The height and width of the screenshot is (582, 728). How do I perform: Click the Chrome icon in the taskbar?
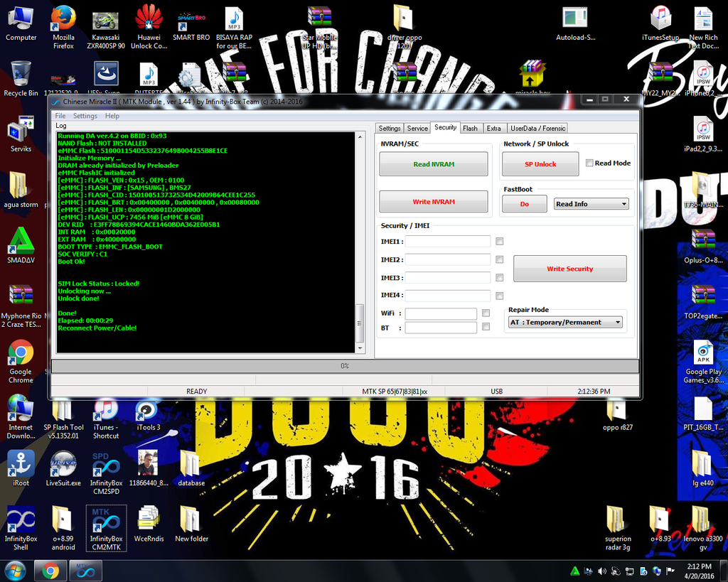click(x=50, y=571)
